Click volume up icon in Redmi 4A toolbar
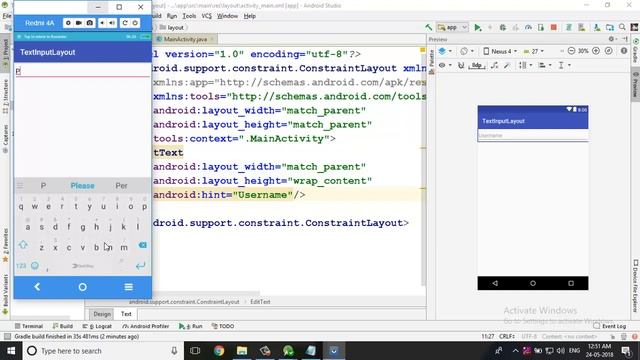This screenshot has width=640, height=360. [x=112, y=23]
